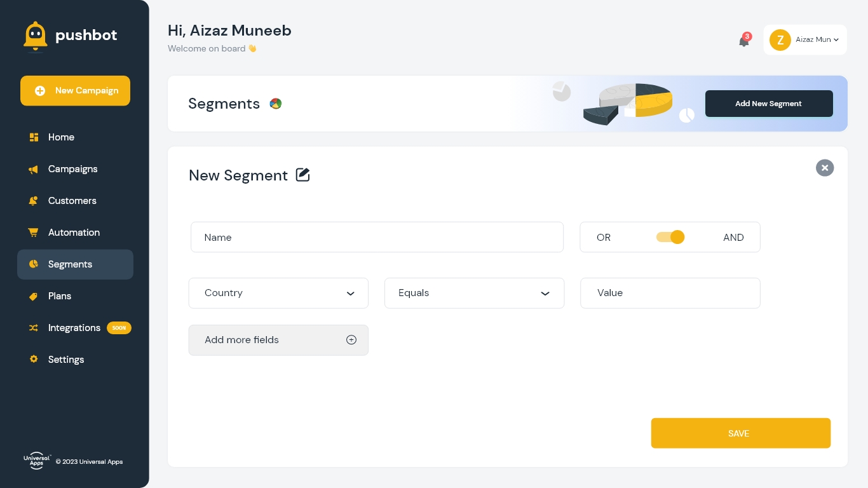Screen dimensions: 868x488
Task: Expand the Country dropdown
Action: (278, 293)
